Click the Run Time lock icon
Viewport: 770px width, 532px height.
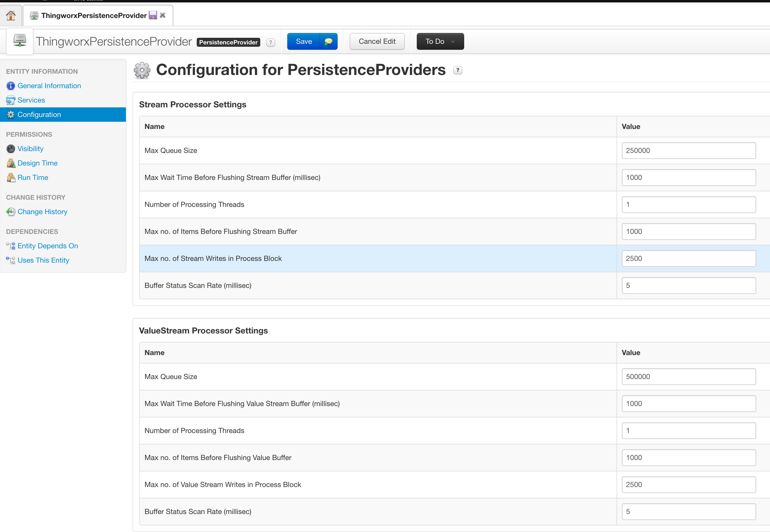coord(11,178)
